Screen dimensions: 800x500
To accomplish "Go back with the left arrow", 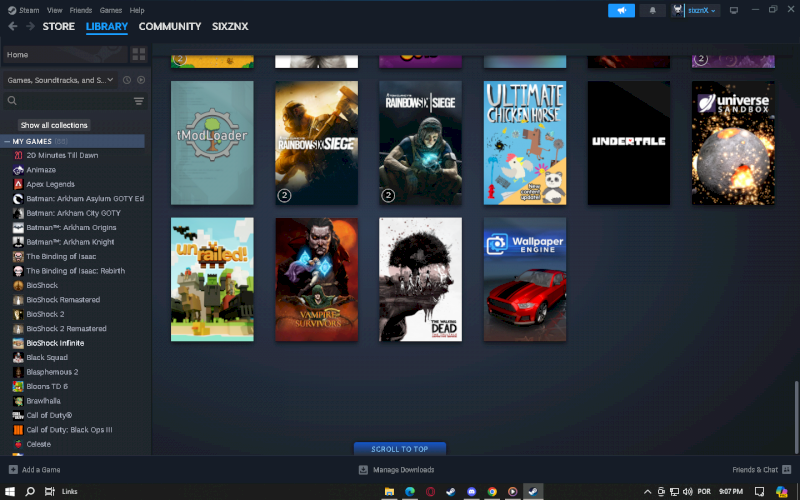I will 12,26.
